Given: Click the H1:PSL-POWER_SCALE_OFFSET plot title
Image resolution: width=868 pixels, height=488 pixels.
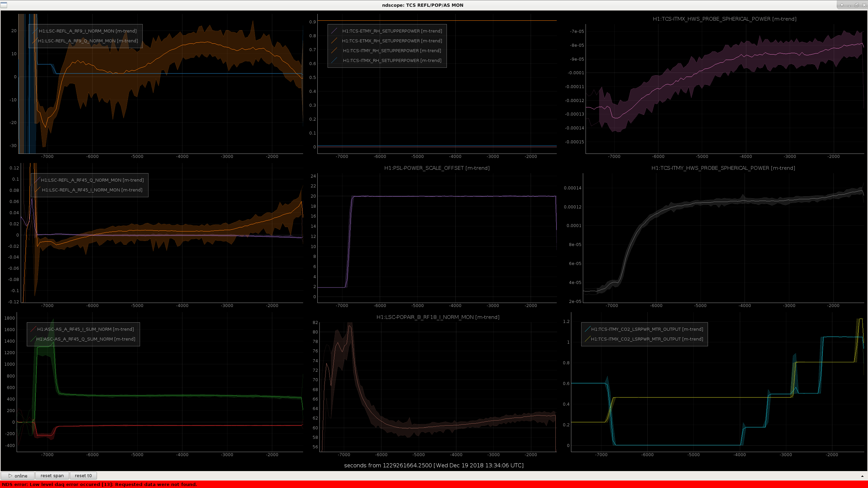Looking at the screenshot, I should (x=437, y=168).
